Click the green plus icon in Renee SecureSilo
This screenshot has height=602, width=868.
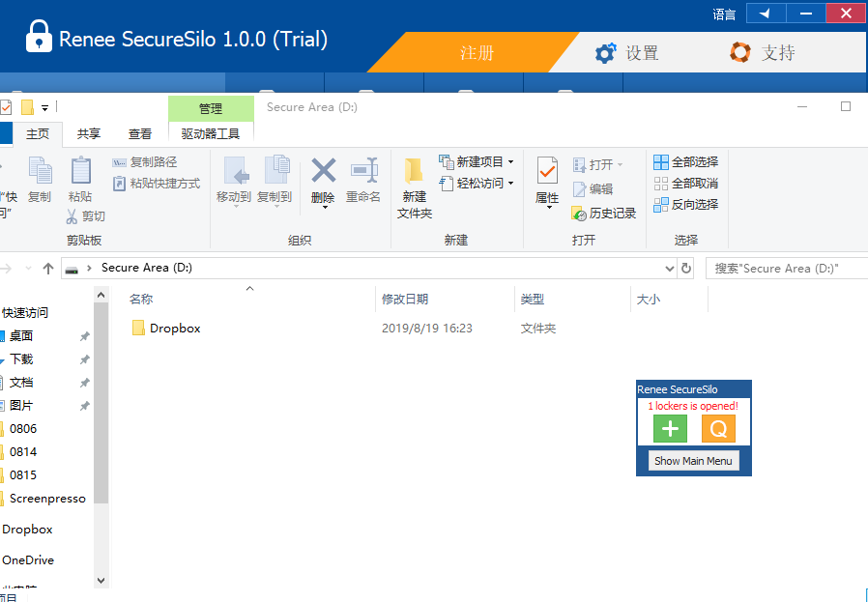coord(670,429)
